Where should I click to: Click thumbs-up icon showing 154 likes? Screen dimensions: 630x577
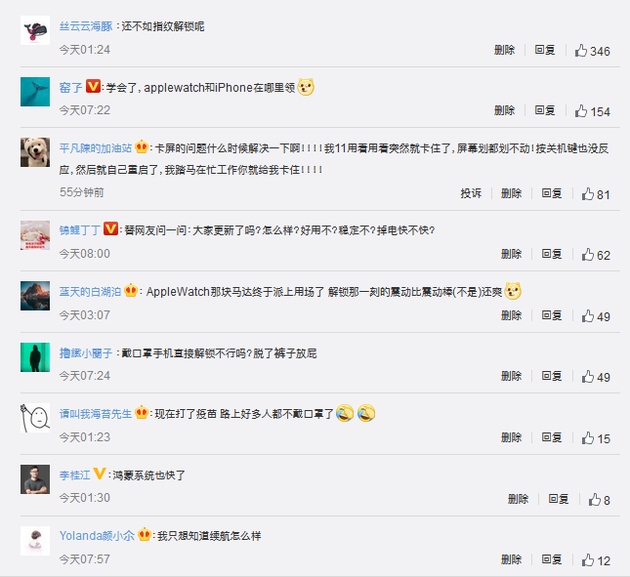[x=581, y=111]
